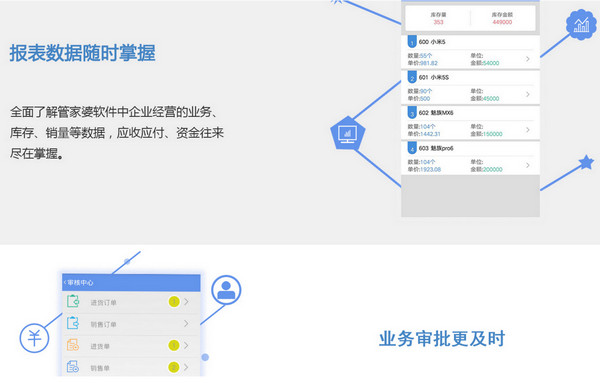Open details chevron for 602 魅族MX6

(x=528, y=130)
